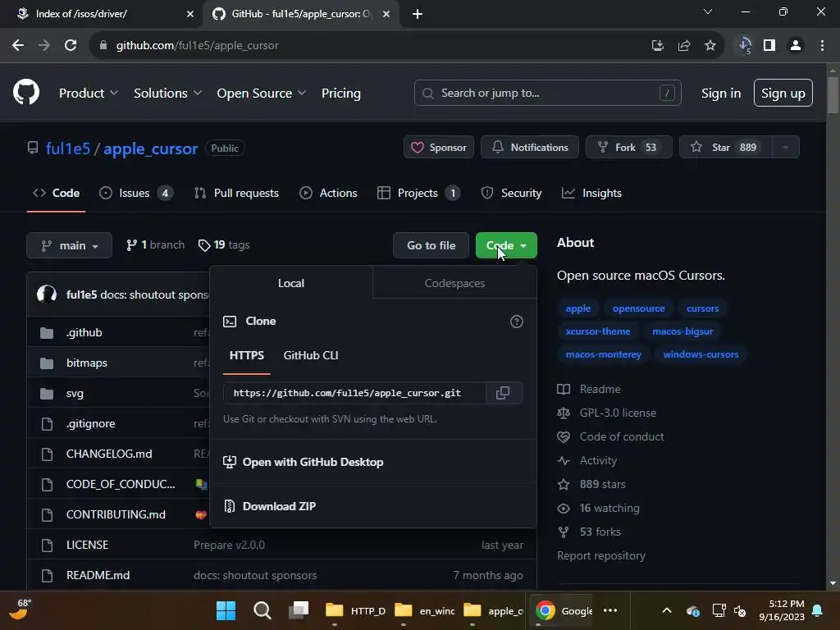Image resolution: width=840 pixels, height=630 pixels.
Task: Open the 1 branch link
Action: click(x=155, y=244)
